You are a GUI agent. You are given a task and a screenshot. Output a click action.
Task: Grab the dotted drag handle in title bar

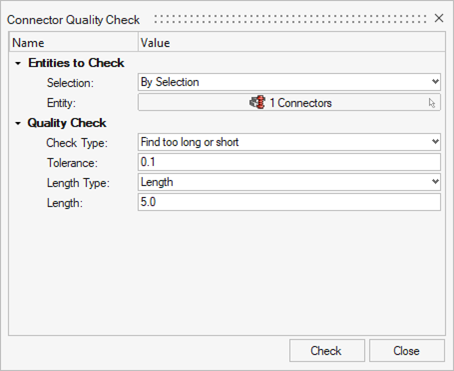[290, 19]
